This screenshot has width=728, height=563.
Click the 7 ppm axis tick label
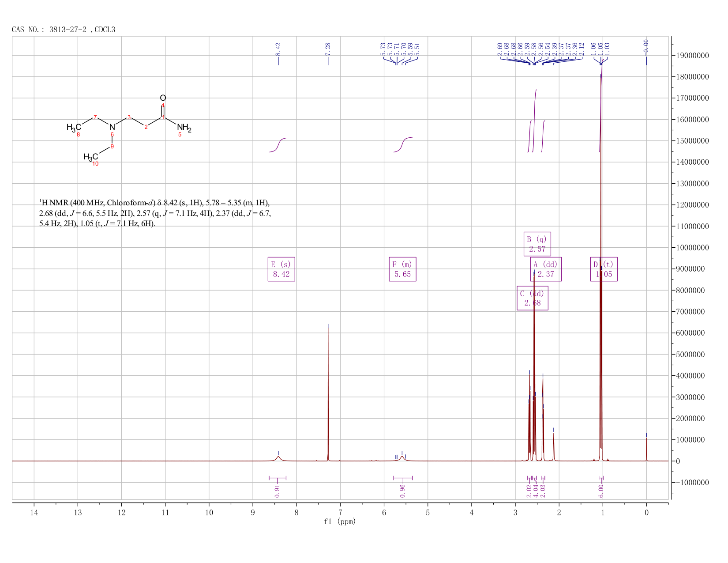pyautogui.click(x=340, y=513)
